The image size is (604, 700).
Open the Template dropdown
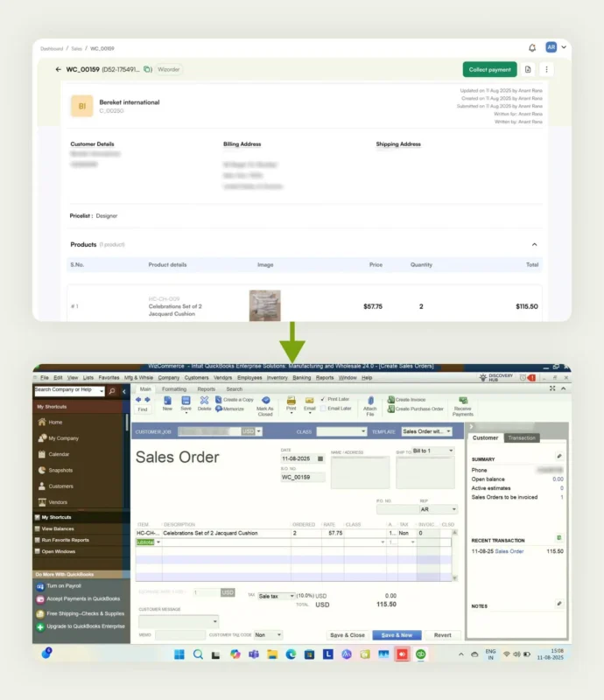point(426,431)
